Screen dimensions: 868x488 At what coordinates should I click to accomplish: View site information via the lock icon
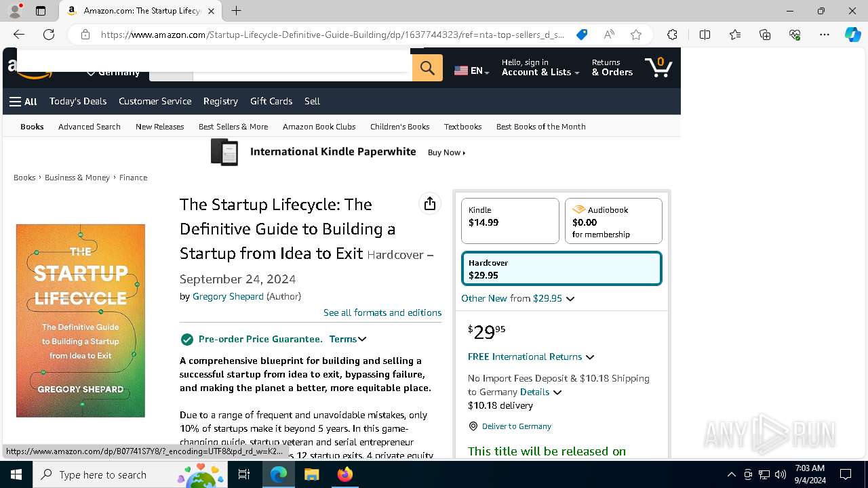click(x=85, y=35)
